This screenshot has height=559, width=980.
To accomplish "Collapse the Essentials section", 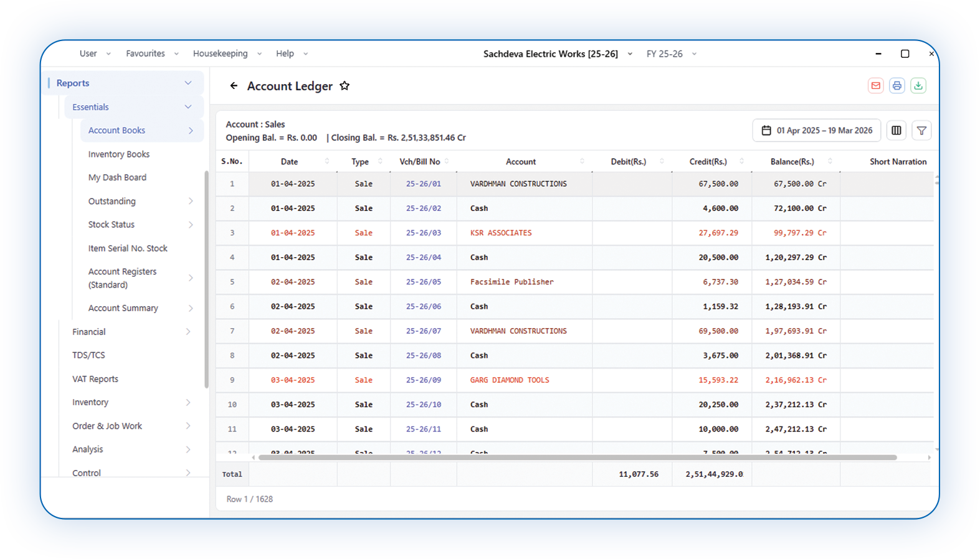I will (188, 107).
